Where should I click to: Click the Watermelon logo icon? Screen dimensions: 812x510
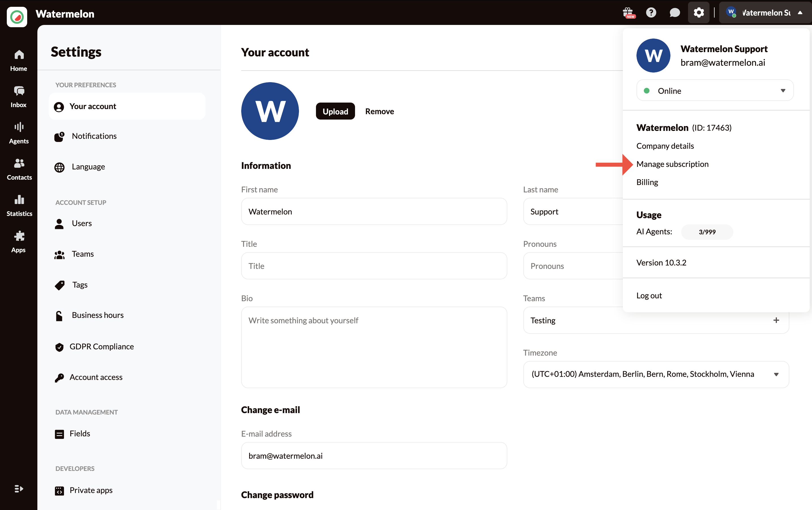pos(17,16)
